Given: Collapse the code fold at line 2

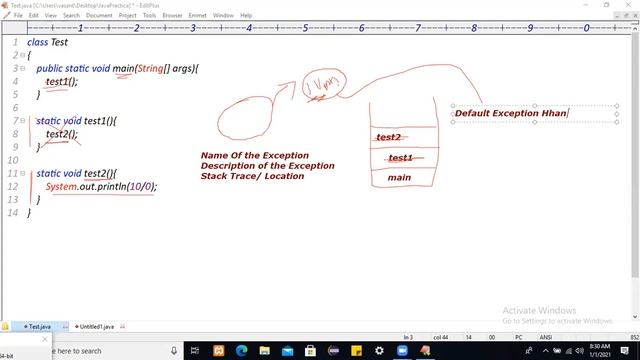Looking at the screenshot, I should tap(22, 55).
